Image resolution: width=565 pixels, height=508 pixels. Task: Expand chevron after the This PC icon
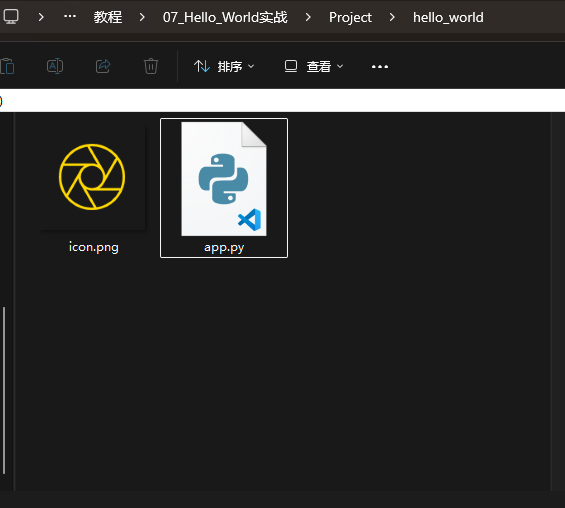pos(41,17)
